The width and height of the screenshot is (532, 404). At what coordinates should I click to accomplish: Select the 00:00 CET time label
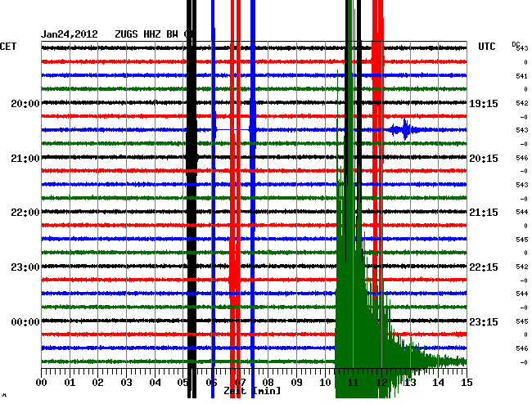pyautogui.click(x=25, y=321)
